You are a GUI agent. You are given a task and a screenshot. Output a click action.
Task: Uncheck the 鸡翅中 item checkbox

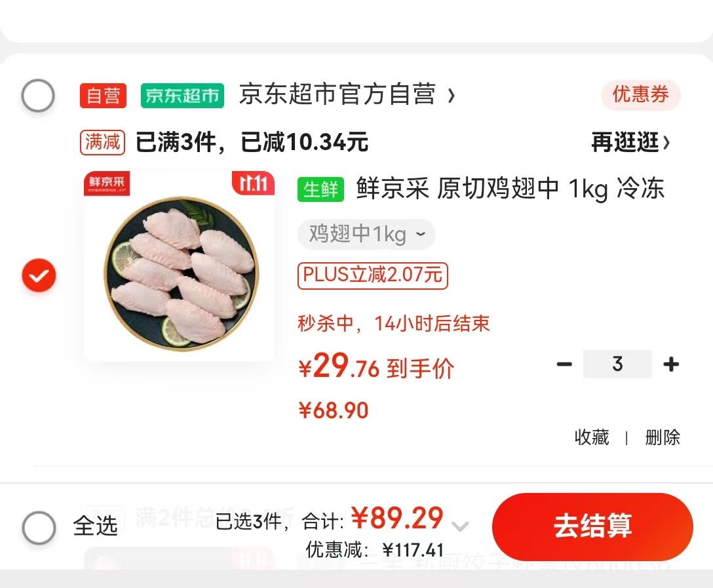click(x=39, y=275)
